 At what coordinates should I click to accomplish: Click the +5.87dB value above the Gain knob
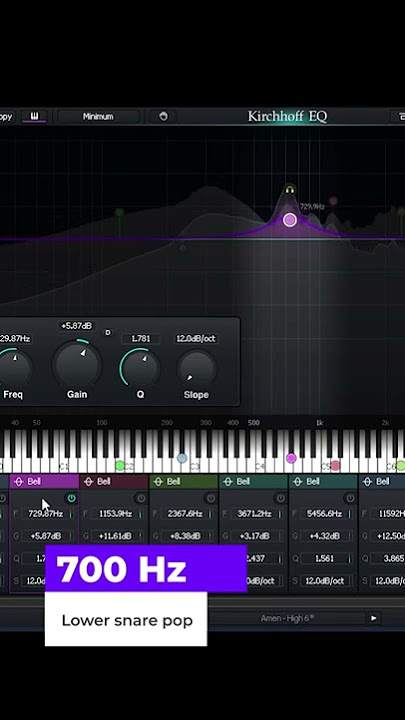77,326
